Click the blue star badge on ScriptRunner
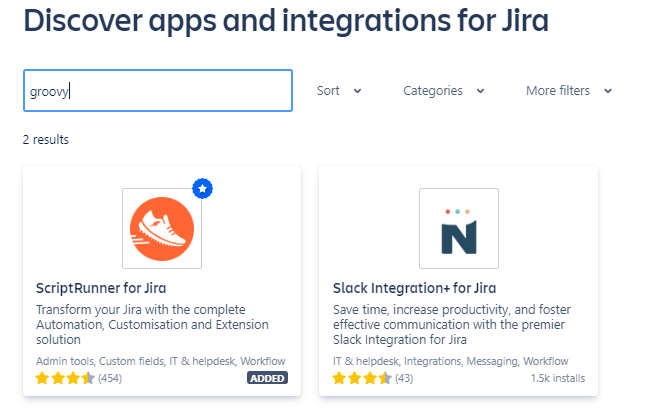 coord(203,189)
